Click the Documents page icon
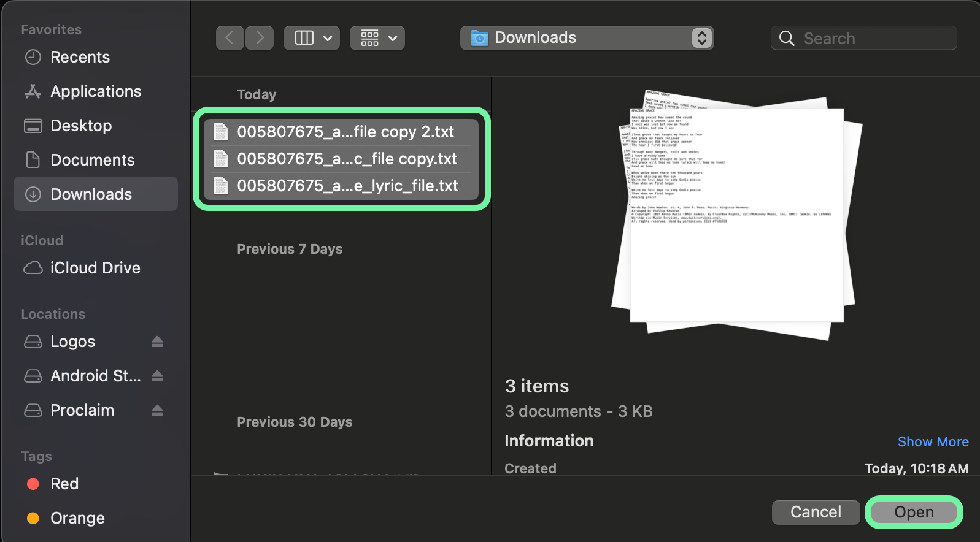980x542 pixels. coord(33,160)
